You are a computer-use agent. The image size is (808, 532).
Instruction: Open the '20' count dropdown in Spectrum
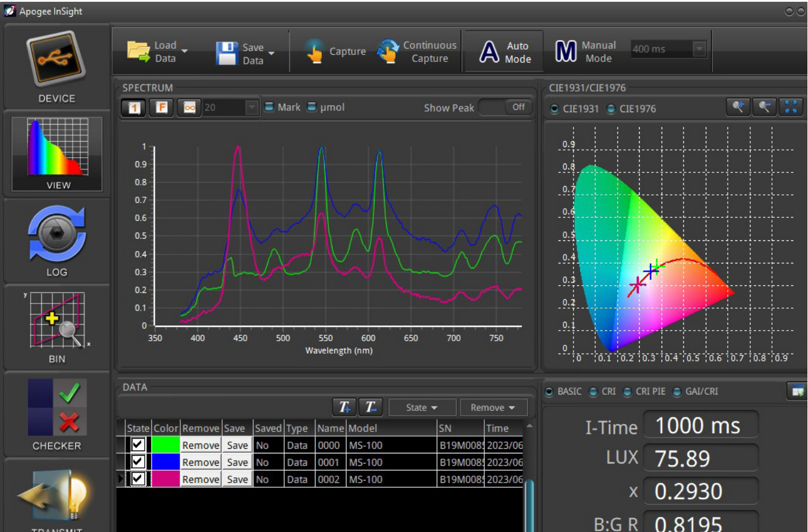(252, 107)
